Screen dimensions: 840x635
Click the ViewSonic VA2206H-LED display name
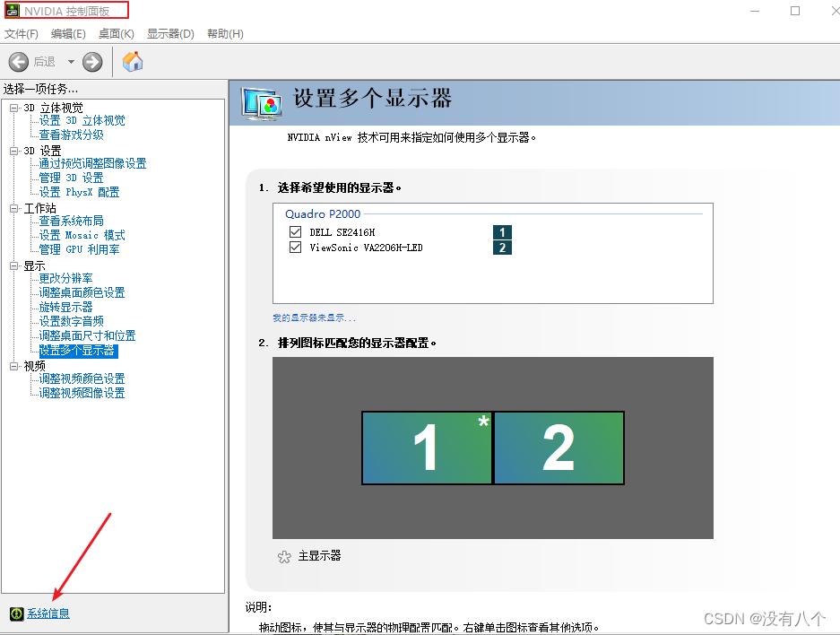(x=367, y=248)
